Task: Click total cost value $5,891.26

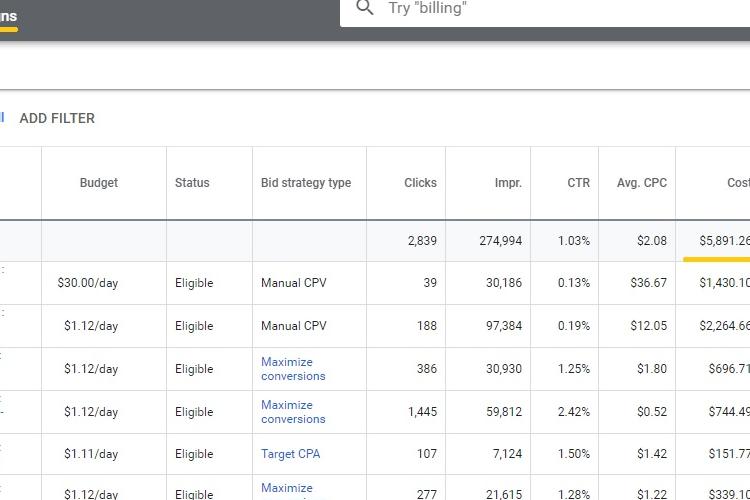Action: [724, 241]
